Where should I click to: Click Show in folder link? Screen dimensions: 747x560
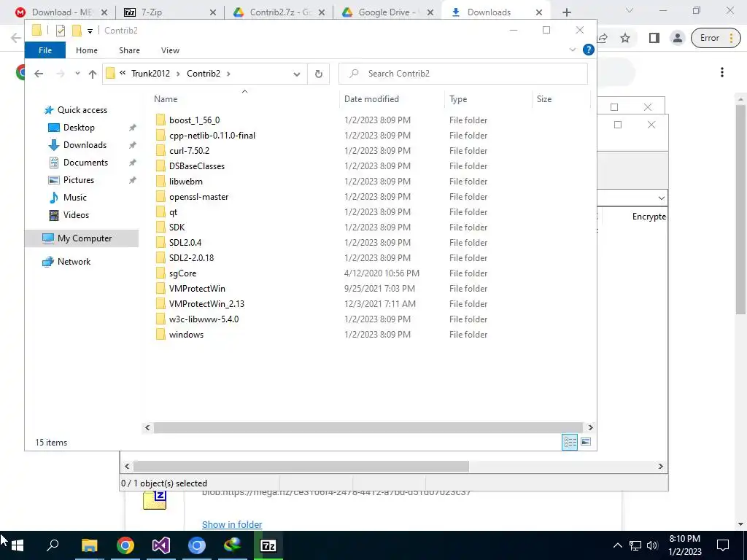coord(232,524)
